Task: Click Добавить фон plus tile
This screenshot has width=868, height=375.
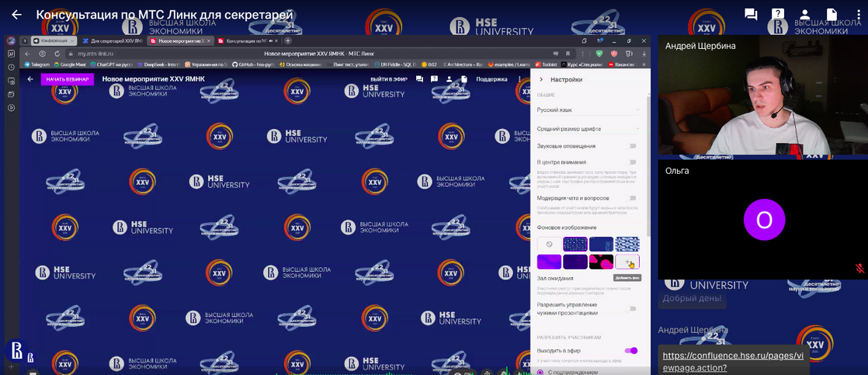Action: [627, 262]
